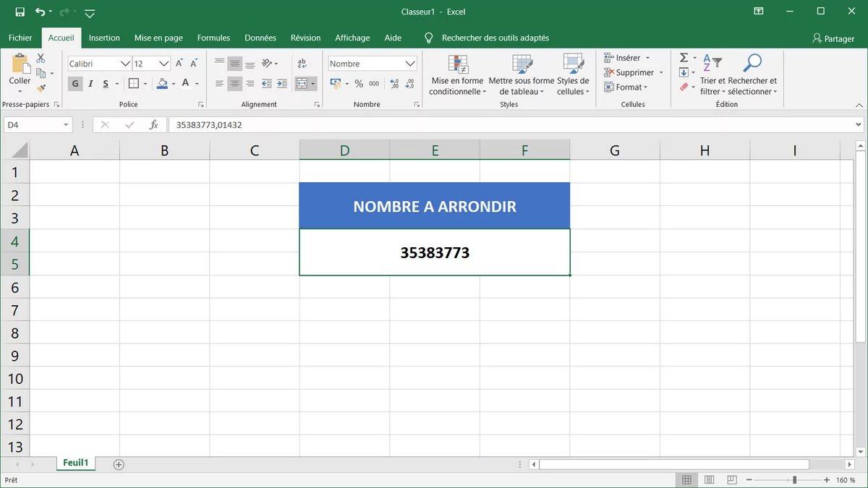Click the orientation angled text icon
This screenshot has height=488, width=868.
[x=267, y=63]
